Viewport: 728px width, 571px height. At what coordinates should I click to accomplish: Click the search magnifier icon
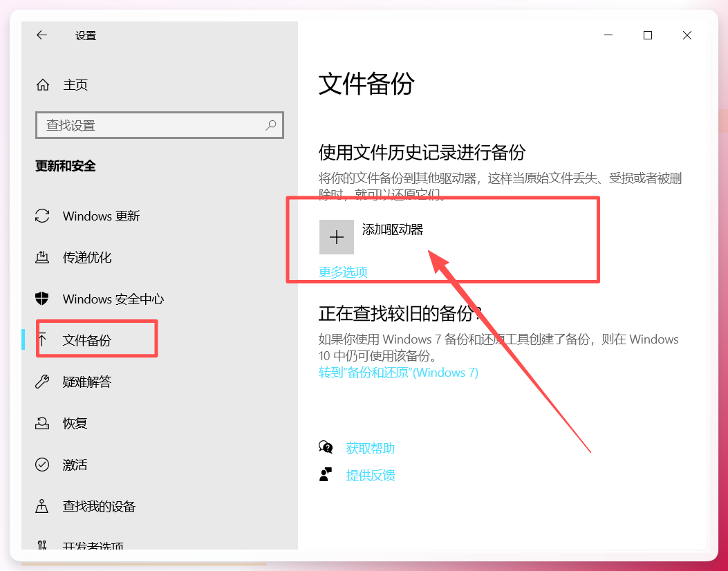pyautogui.click(x=271, y=125)
